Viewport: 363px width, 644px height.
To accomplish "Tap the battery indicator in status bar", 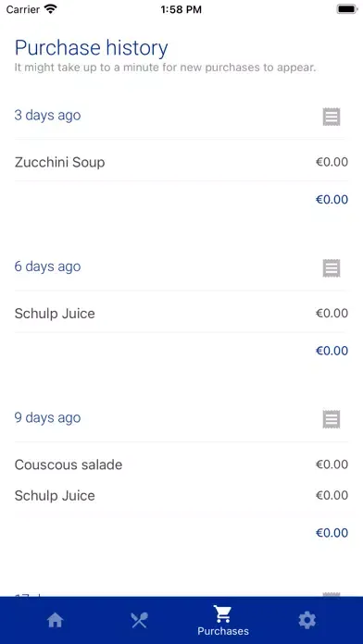I will pyautogui.click(x=347, y=9).
